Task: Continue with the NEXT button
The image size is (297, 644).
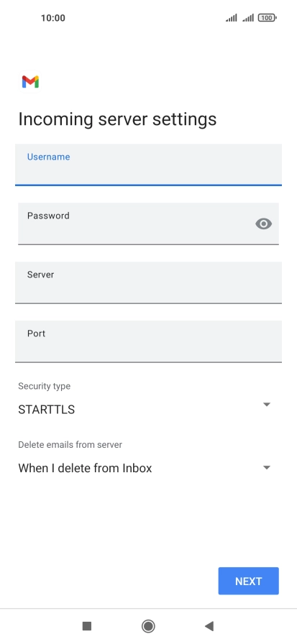Action: [249, 581]
